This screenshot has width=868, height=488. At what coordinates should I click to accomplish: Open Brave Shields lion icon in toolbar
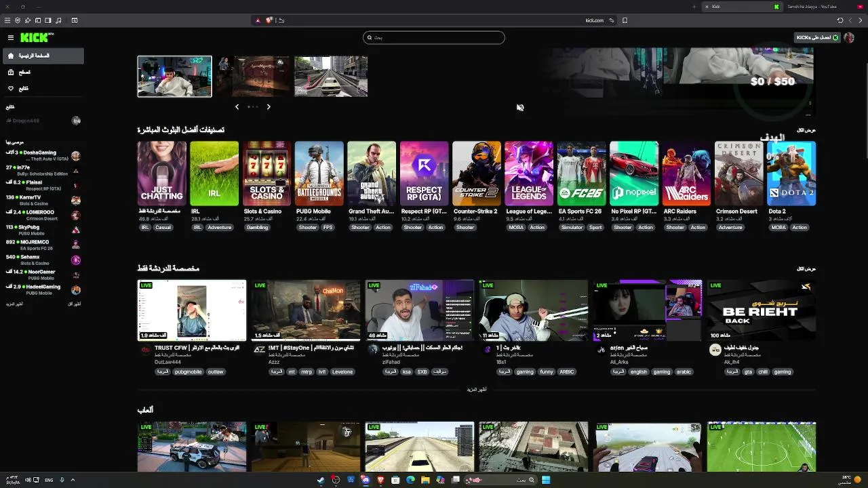(x=269, y=20)
